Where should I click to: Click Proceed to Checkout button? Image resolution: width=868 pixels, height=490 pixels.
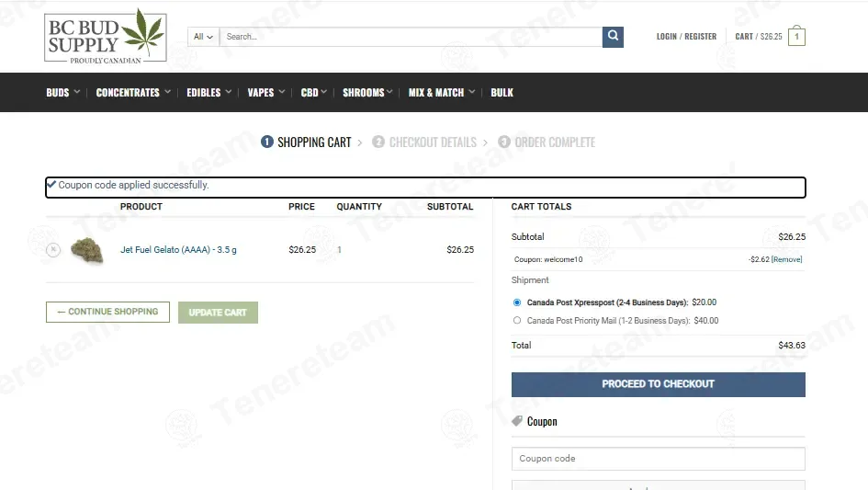[659, 384]
